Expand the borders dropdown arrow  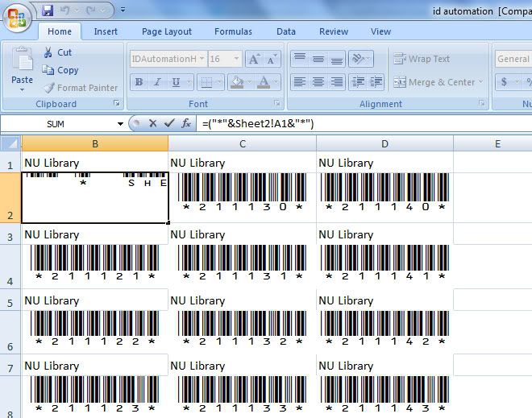pos(219,82)
